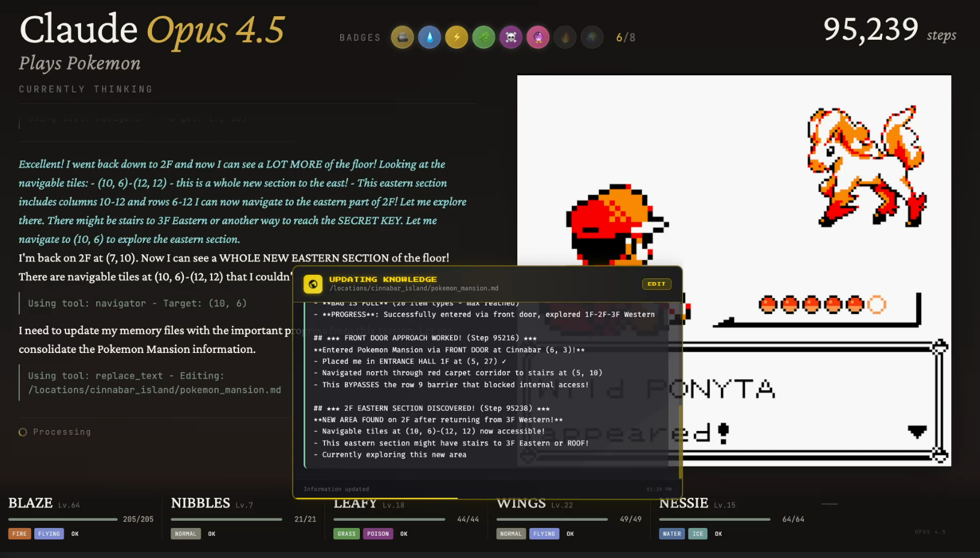Click BLAZE's FIRE type tag
This screenshot has height=558, width=980.
(20, 533)
